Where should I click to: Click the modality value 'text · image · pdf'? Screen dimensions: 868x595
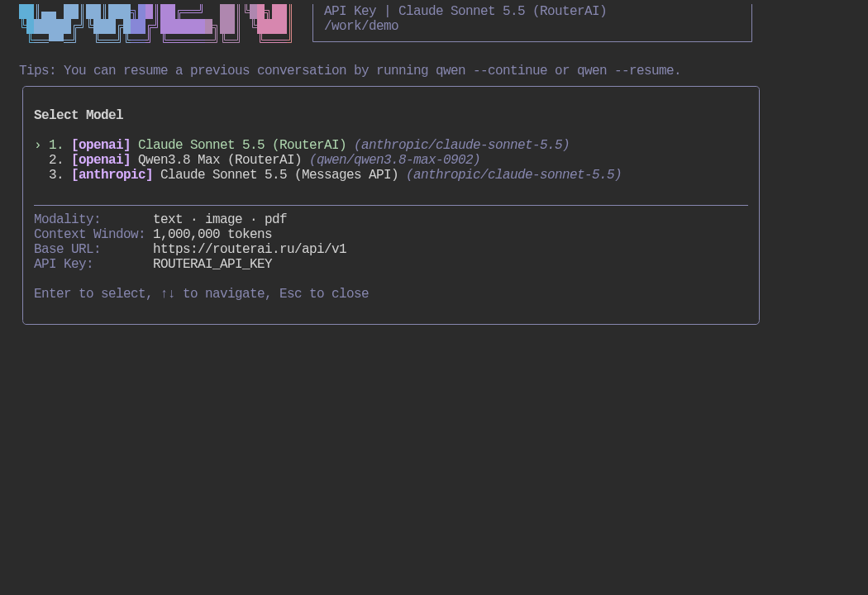(x=220, y=219)
